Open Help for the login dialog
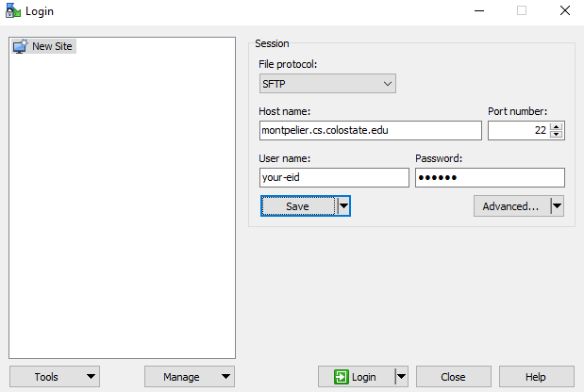 pos(536,377)
